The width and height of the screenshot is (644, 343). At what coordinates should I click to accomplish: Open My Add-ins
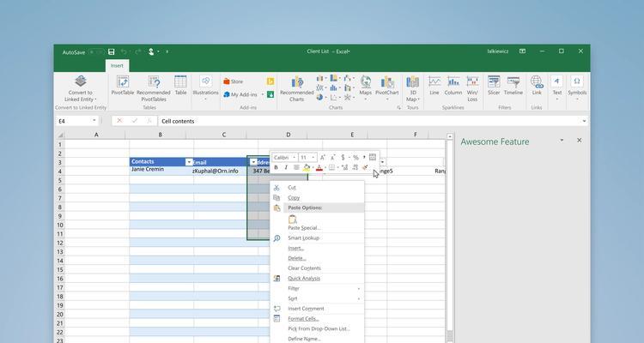240,94
